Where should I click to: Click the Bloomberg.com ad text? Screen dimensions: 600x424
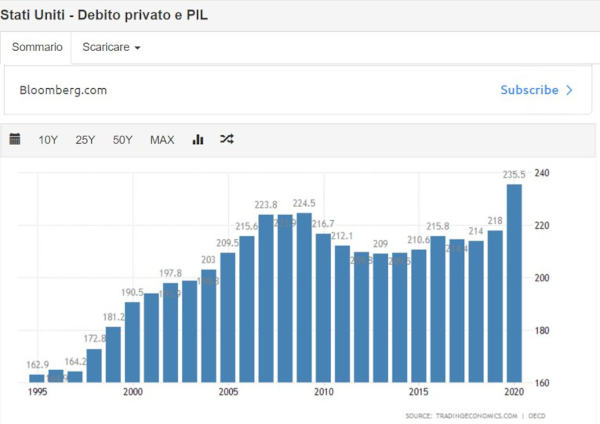click(63, 90)
